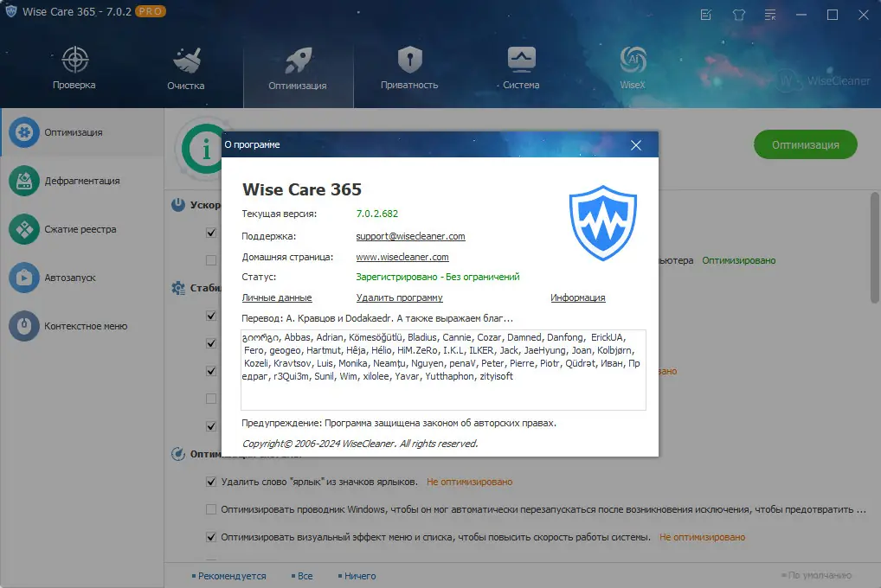The width and height of the screenshot is (881, 588).
Task: Open the www.wisecleaner.com homepage link
Action: (x=402, y=257)
